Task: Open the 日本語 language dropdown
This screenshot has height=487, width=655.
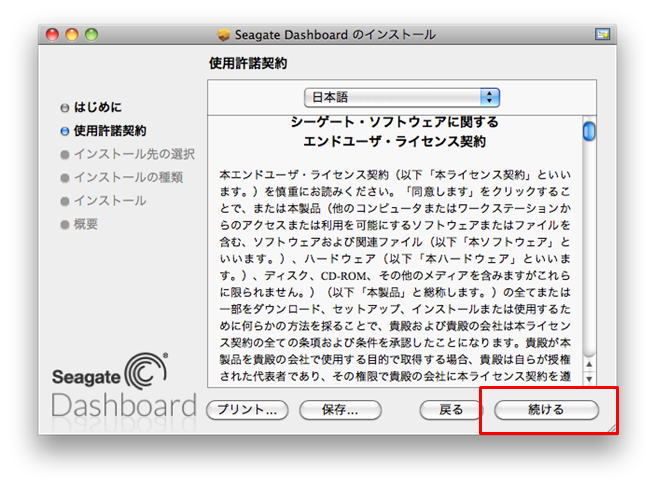Action: 402,97
